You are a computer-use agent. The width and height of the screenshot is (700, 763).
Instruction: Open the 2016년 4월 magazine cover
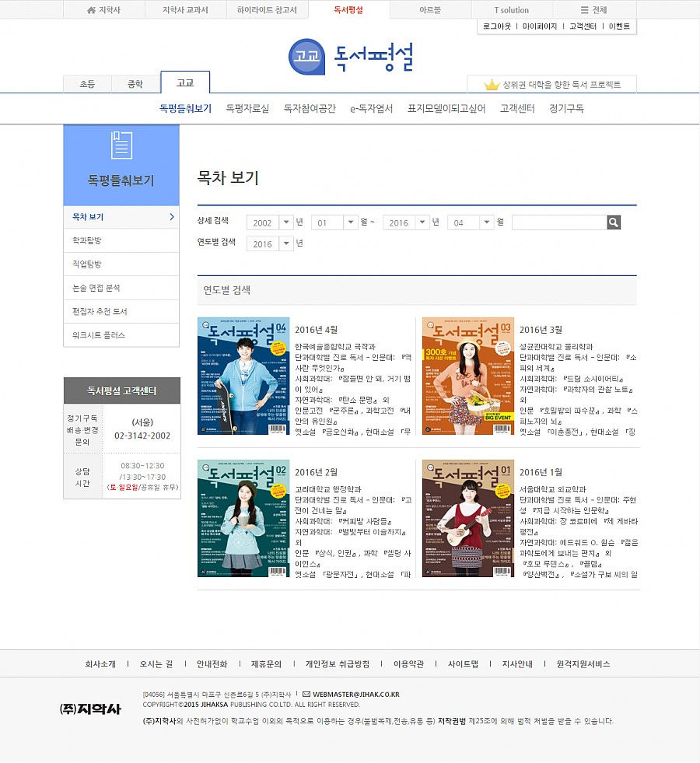click(243, 376)
